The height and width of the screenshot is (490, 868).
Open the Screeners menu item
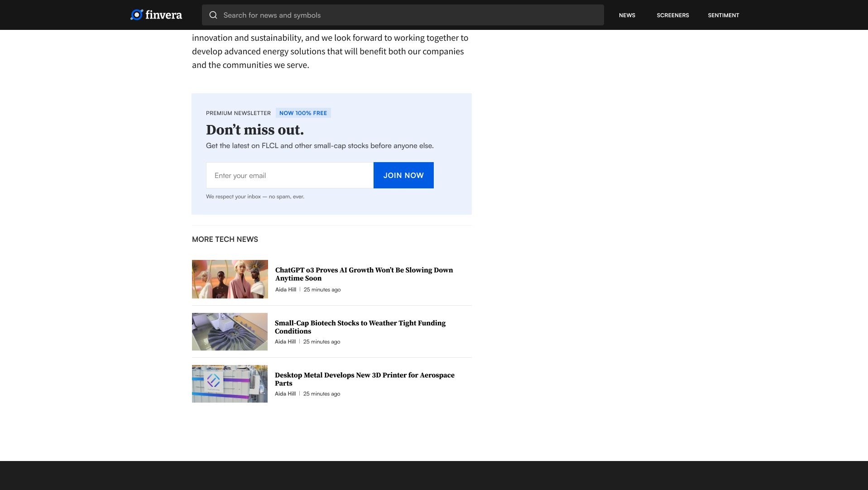(x=672, y=15)
